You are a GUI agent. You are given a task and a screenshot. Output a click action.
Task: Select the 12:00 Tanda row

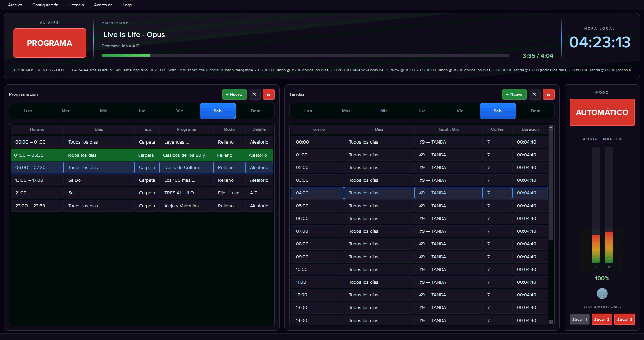tap(420, 295)
